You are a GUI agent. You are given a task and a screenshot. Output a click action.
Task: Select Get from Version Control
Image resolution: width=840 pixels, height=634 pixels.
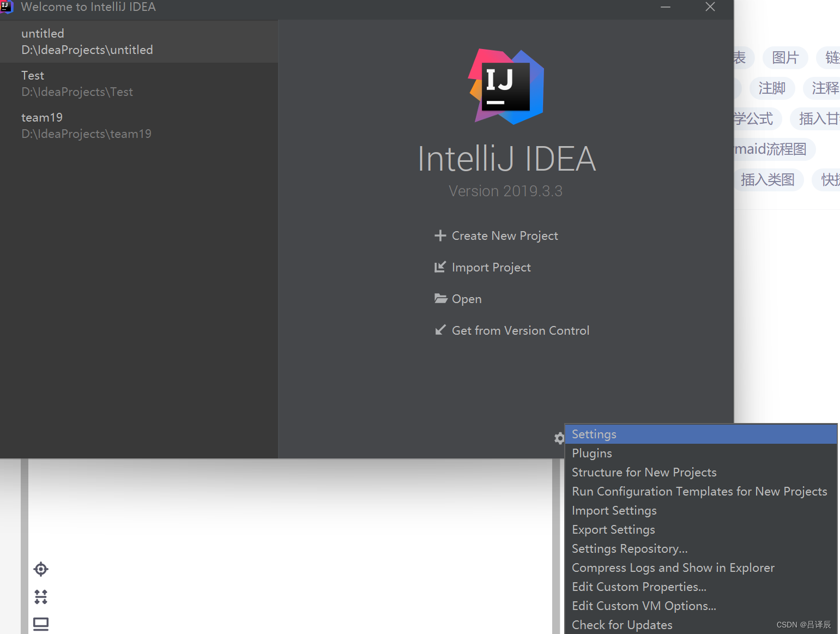pos(521,330)
